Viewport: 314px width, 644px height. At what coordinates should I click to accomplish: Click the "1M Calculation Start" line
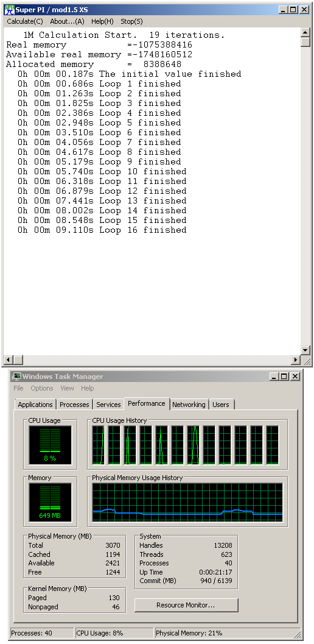pyautogui.click(x=124, y=35)
